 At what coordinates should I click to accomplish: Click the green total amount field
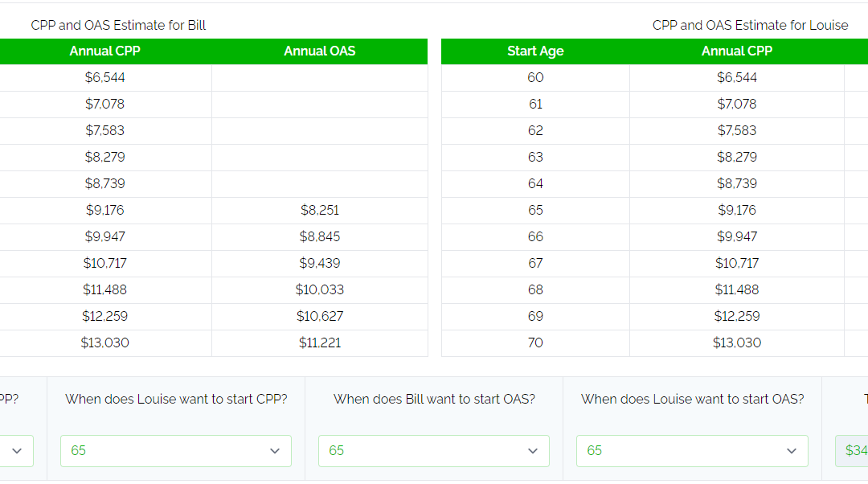pyautogui.click(x=853, y=451)
